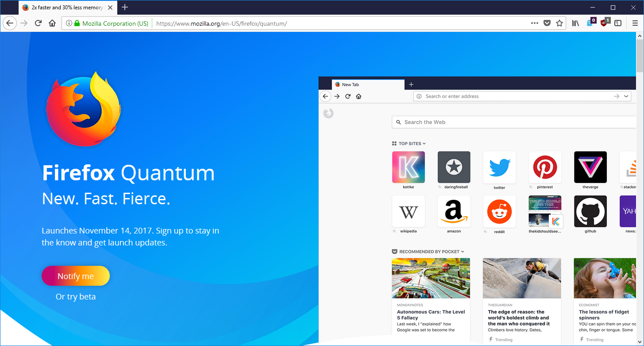This screenshot has width=644, height=346.
Task: Click the THEGUARDIAN source label
Action: (500, 305)
